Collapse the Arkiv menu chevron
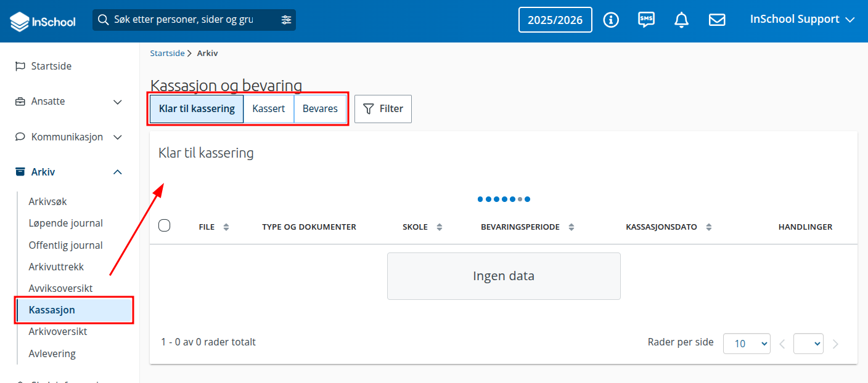Viewport: 868px width, 383px height. [x=118, y=172]
